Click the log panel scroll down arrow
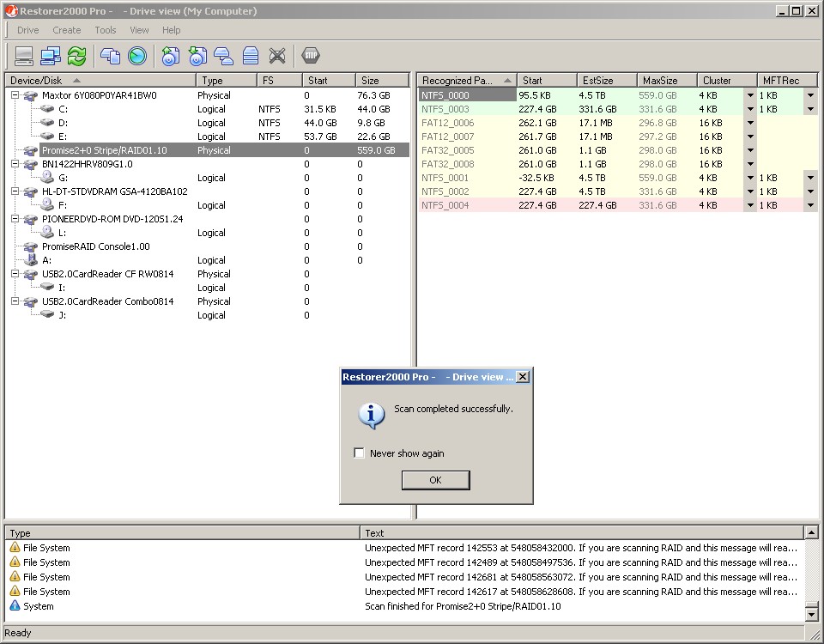 click(811, 613)
